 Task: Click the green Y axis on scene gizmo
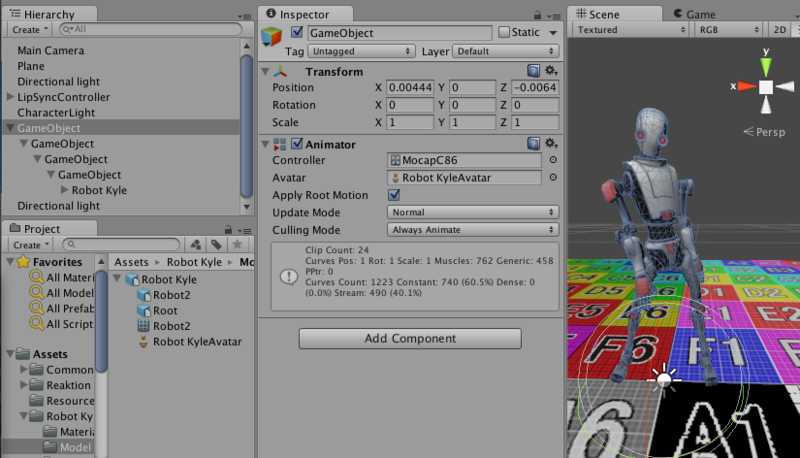(766, 66)
